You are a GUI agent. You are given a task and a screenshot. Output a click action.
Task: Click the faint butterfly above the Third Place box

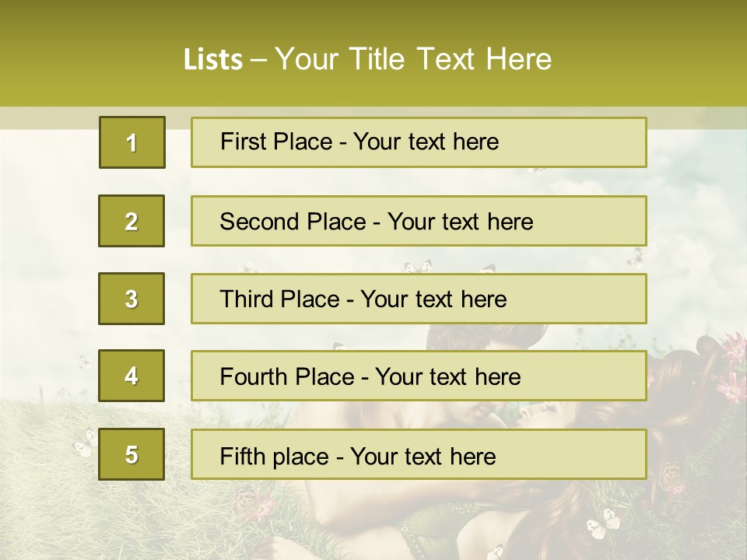[x=418, y=267]
